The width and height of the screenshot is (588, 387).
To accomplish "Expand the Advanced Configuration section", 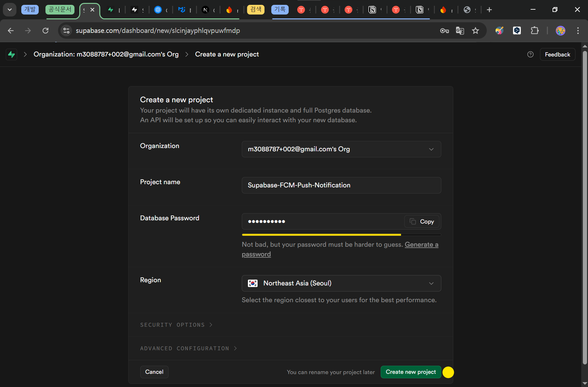I will [189, 348].
